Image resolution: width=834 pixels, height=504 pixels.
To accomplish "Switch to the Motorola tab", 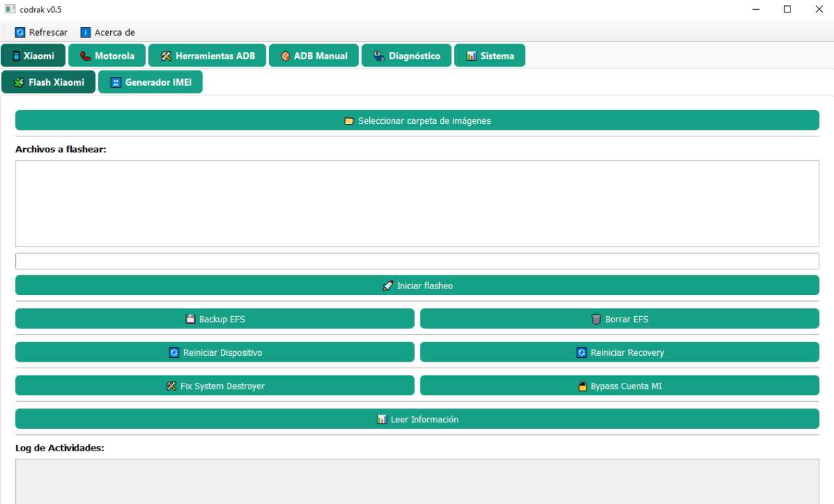I will [107, 56].
